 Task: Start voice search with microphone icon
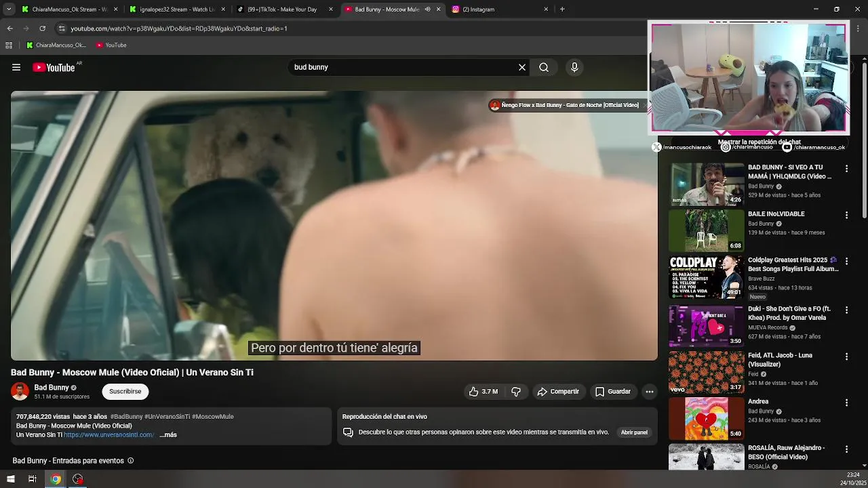574,67
